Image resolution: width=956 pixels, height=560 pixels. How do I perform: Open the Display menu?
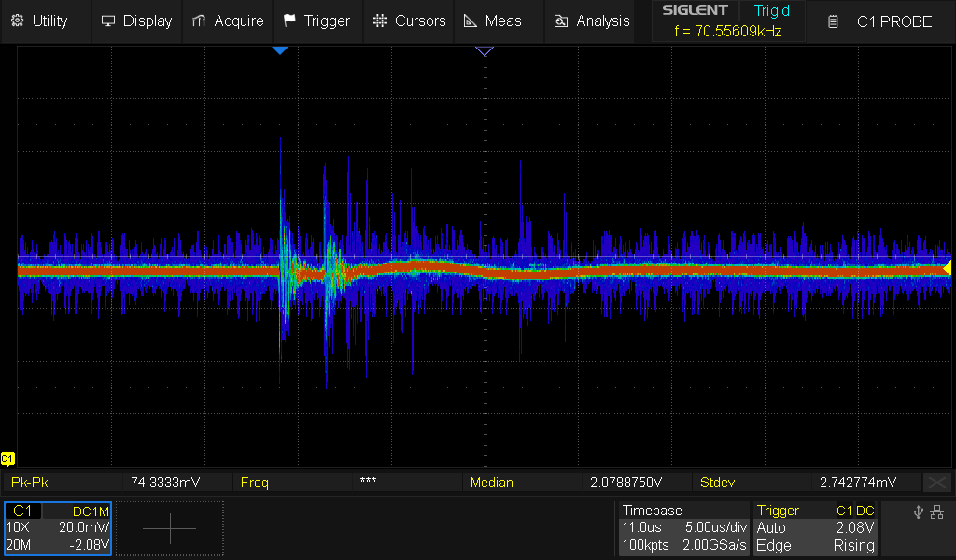tap(136, 21)
